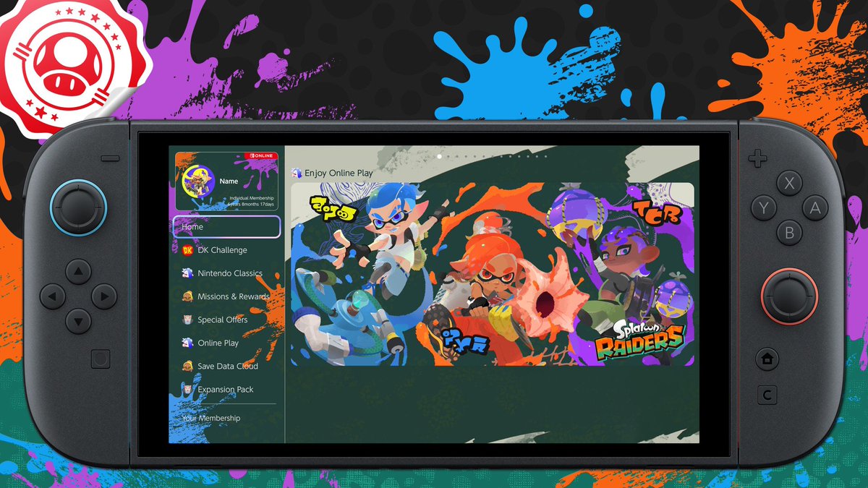Click the Enjoy Online Play heading text
Viewport: 868px width, 488px height.
(x=339, y=174)
